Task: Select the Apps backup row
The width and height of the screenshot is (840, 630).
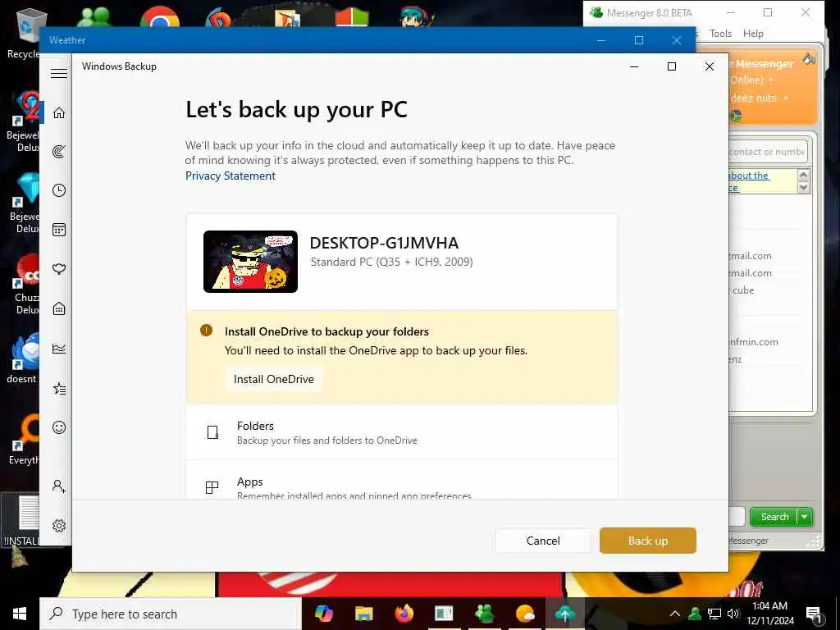Action: 402,480
